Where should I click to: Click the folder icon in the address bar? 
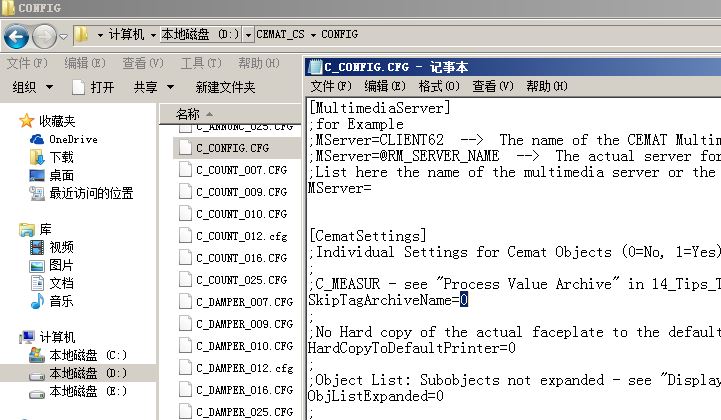[81, 35]
